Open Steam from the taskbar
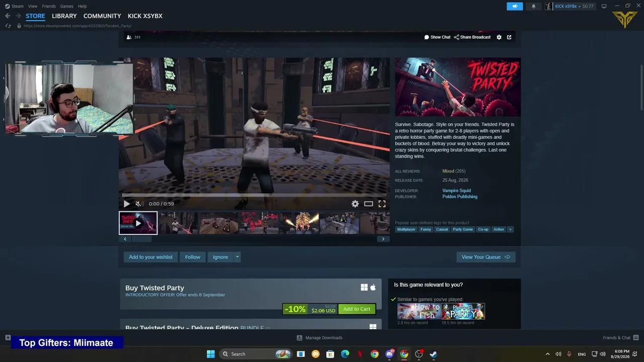This screenshot has width=644, height=362. coord(433,354)
